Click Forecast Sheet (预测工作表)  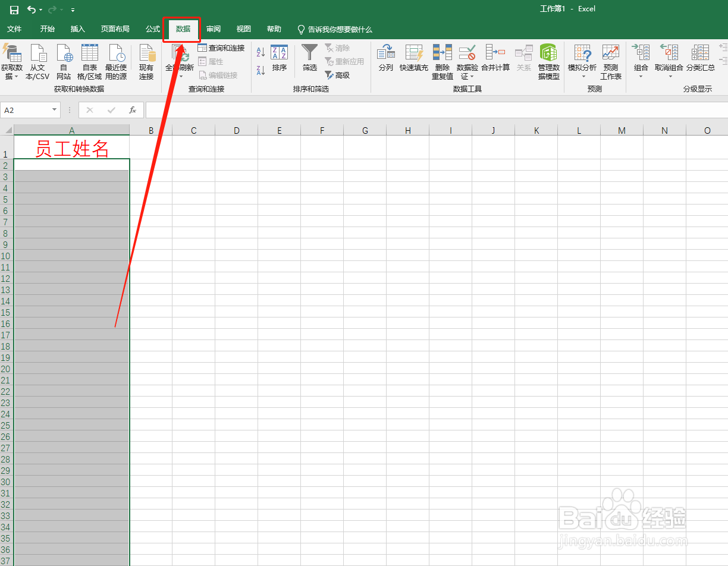coord(611,62)
